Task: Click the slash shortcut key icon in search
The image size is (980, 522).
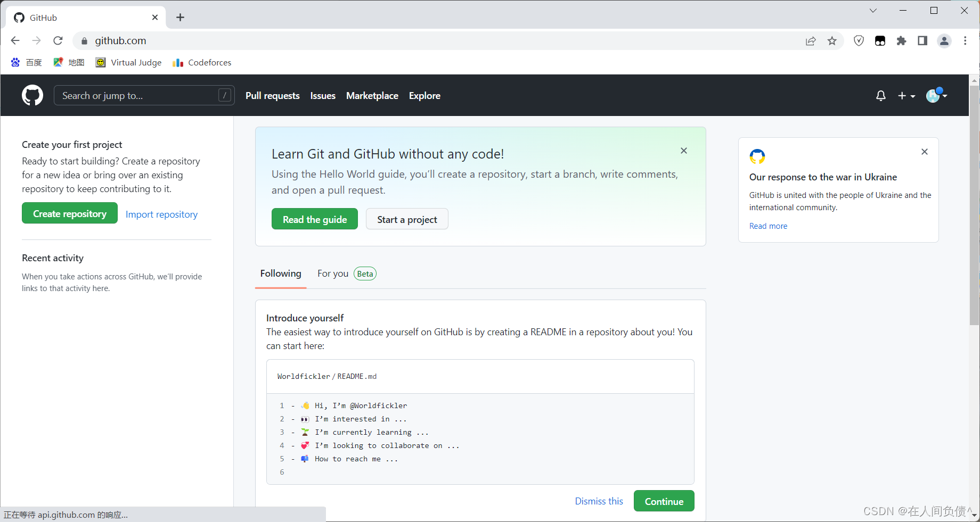Action: 225,95
